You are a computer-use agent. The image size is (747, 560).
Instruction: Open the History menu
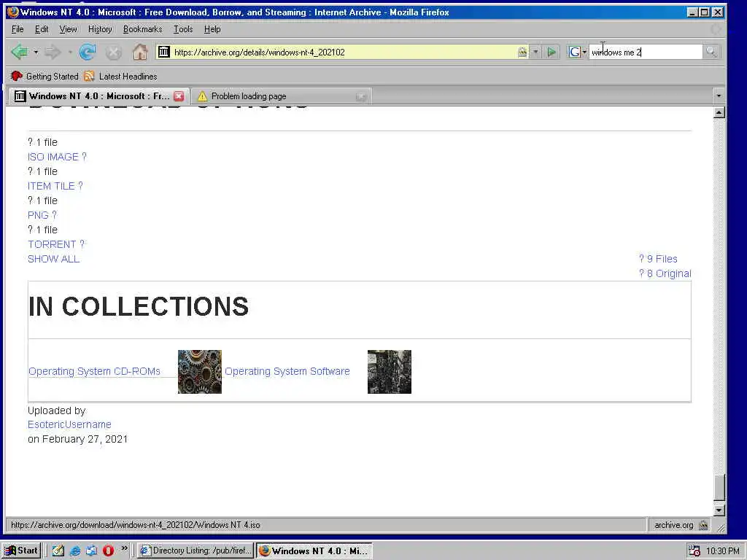pos(100,29)
